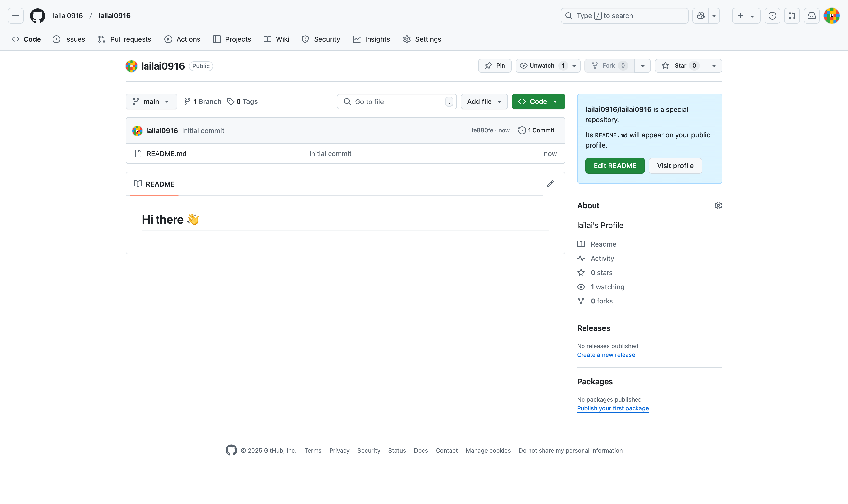Screen dimensions: 848x504
Task: Expand the green Code dropdown
Action: [538, 101]
